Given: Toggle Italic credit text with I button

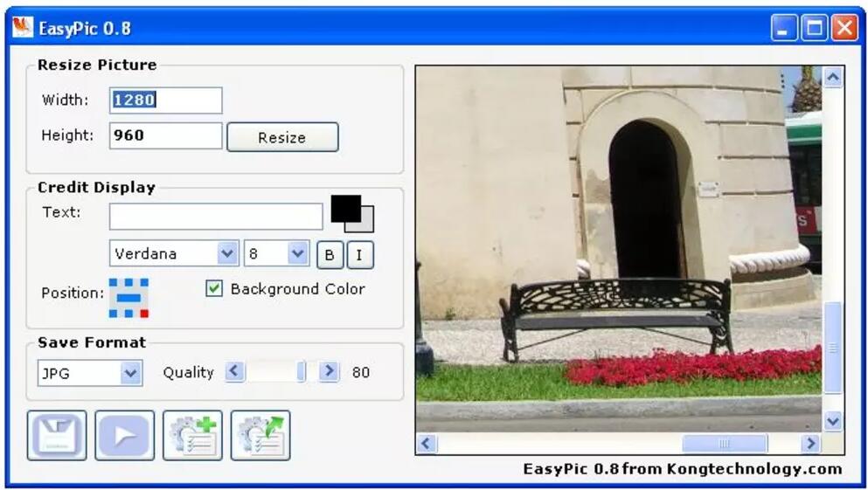Looking at the screenshot, I should point(360,255).
